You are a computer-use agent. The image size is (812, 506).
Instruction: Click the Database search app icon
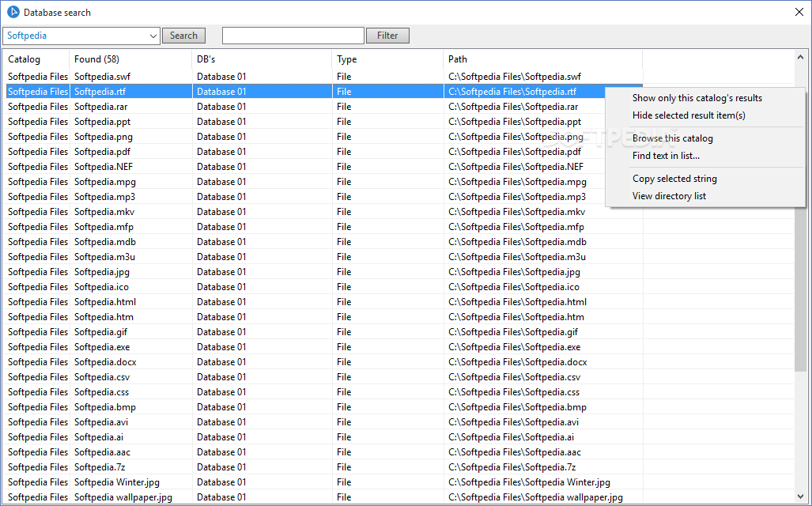click(13, 12)
